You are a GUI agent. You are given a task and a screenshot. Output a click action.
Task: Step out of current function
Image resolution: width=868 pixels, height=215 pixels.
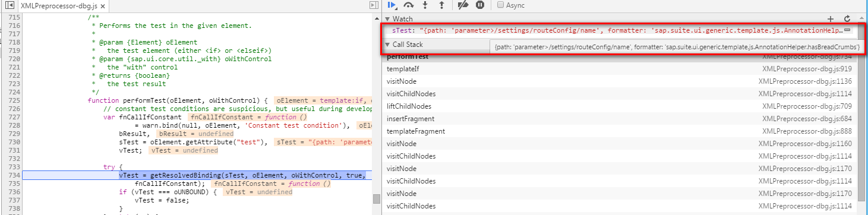pos(441,5)
